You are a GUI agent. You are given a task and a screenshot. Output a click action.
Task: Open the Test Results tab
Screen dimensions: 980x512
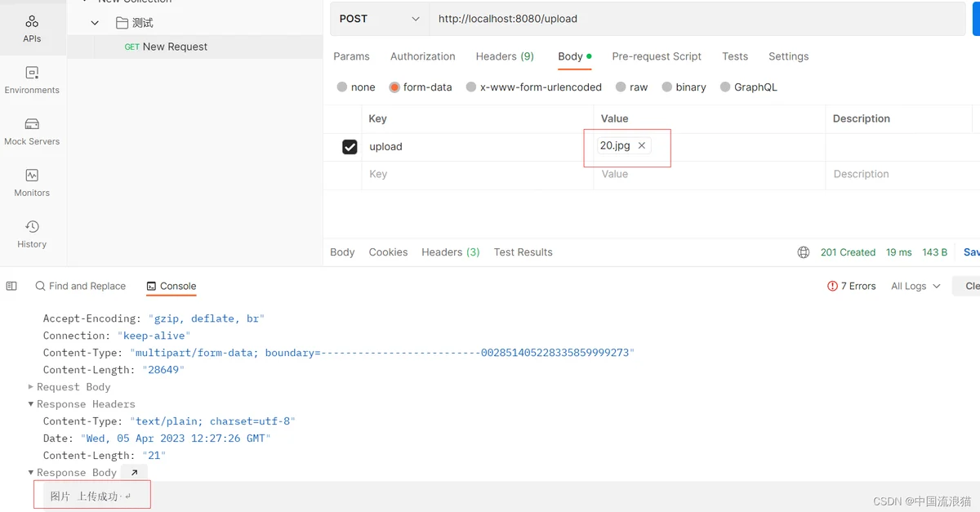point(523,252)
